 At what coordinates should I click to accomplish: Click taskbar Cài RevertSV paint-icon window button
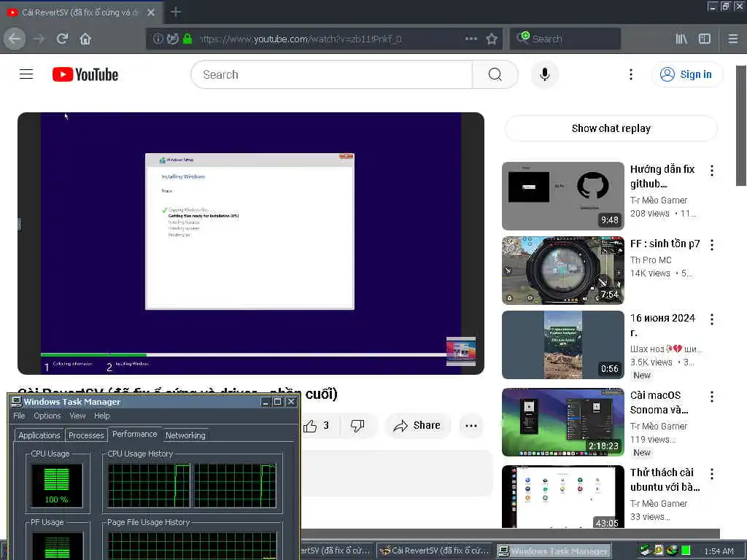point(435,551)
